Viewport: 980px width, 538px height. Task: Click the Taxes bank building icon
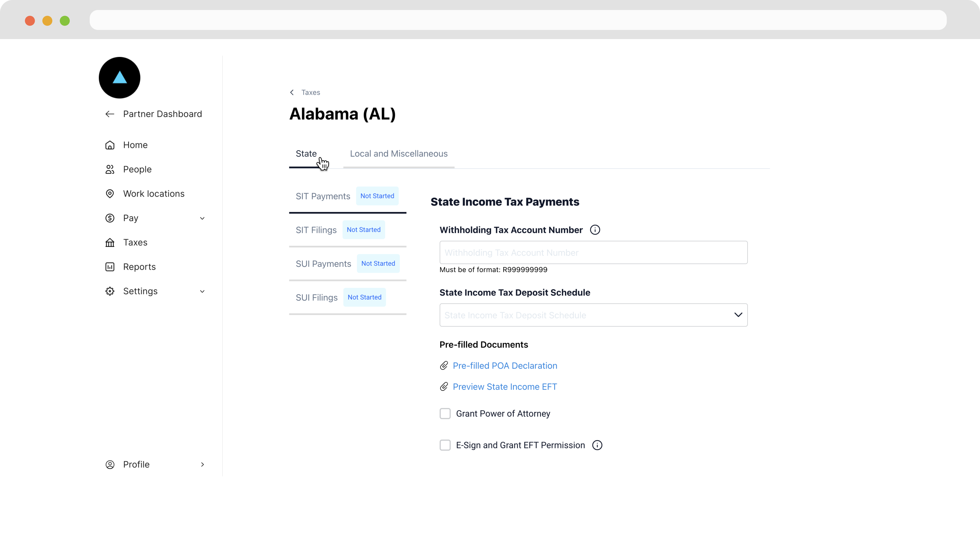[110, 243]
